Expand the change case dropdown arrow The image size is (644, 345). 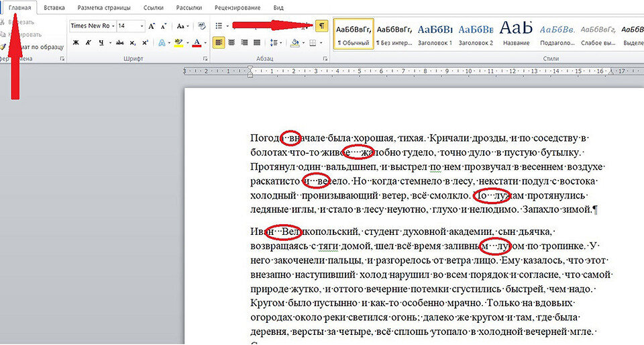tap(188, 26)
